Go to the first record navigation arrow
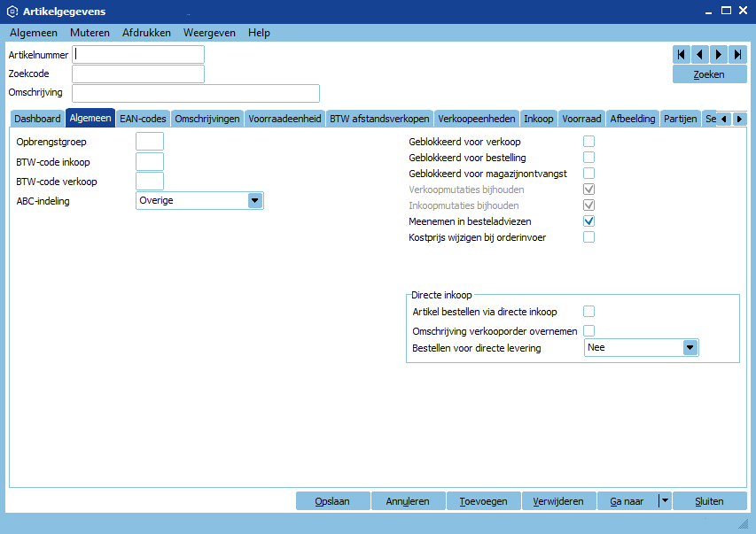The image size is (756, 534). pyautogui.click(x=682, y=55)
